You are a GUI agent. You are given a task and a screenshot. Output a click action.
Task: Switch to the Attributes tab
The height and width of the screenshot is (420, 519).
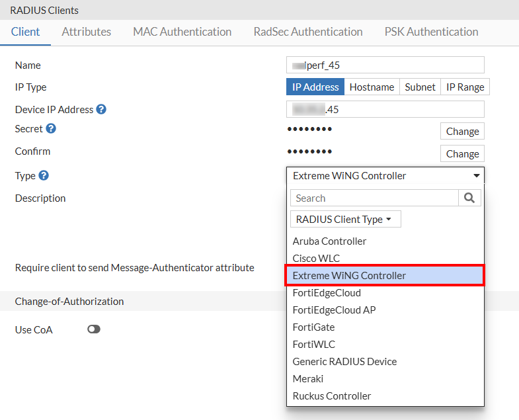pos(87,32)
